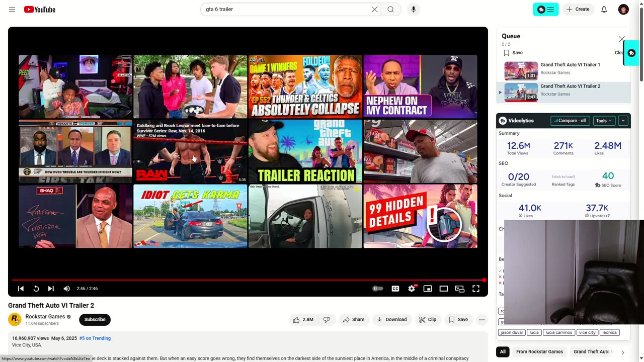This screenshot has height=362, width=644.
Task: Select the vice city tag chip
Action: 587,332
